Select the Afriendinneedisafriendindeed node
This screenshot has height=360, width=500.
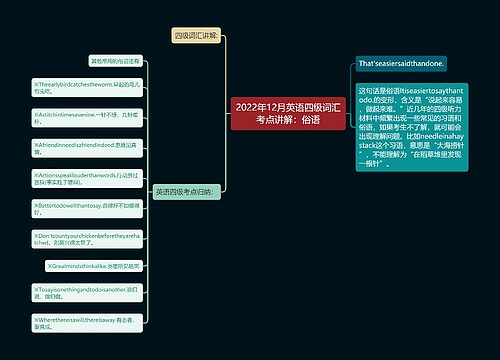click(87, 148)
